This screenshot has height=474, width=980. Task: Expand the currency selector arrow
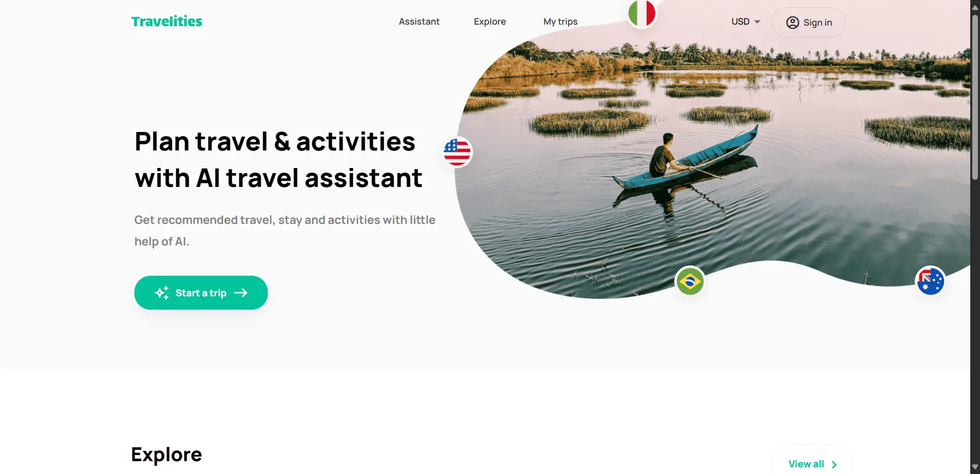pyautogui.click(x=757, y=22)
